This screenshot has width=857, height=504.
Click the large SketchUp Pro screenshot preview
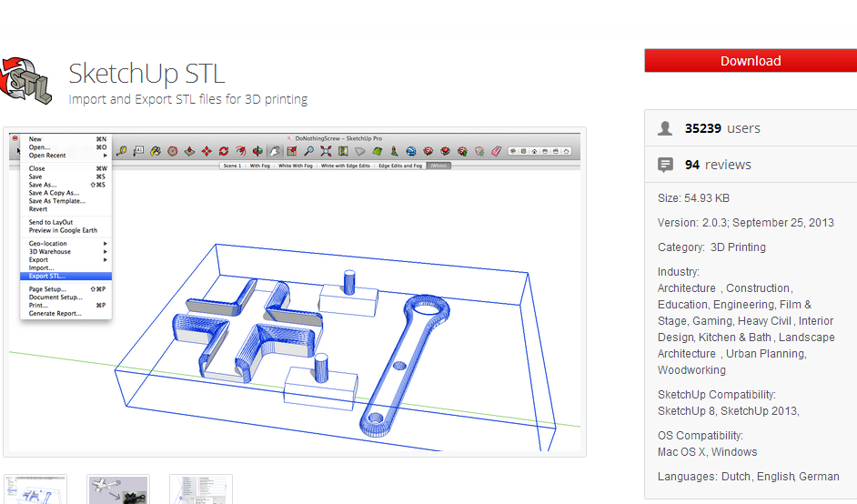point(295,292)
